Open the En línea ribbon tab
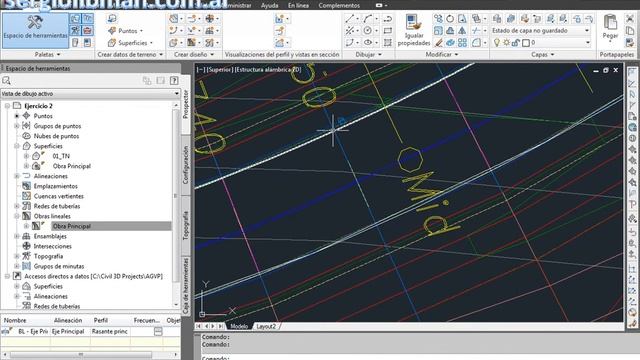 (298, 5)
